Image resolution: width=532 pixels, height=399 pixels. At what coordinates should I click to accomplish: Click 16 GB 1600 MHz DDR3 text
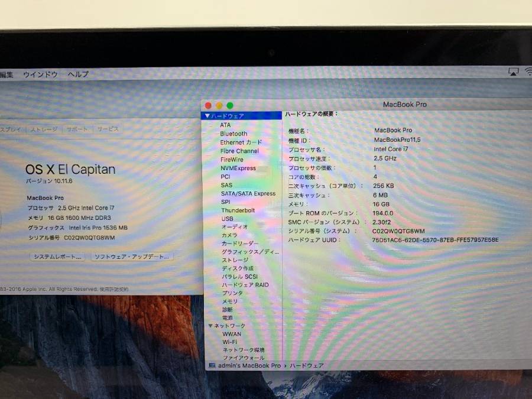(79, 218)
